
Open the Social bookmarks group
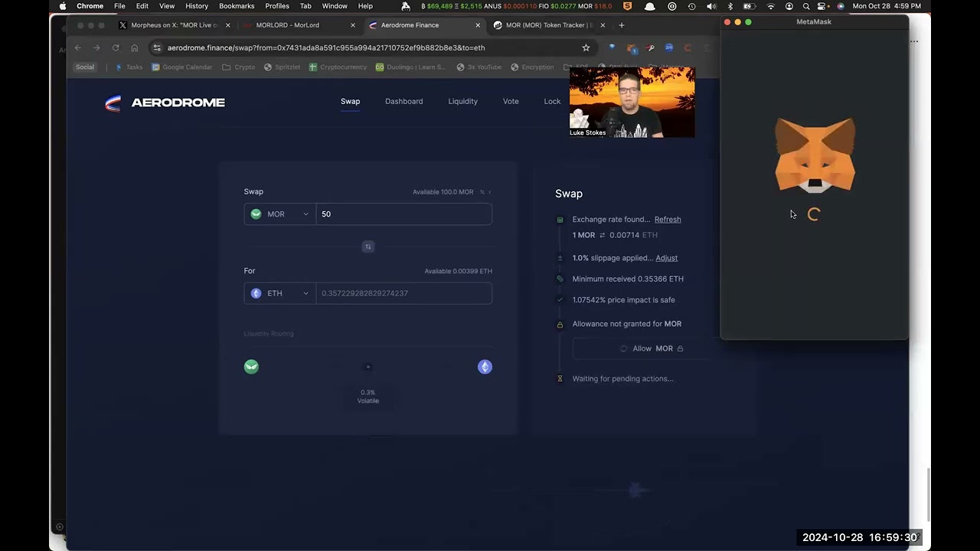85,67
